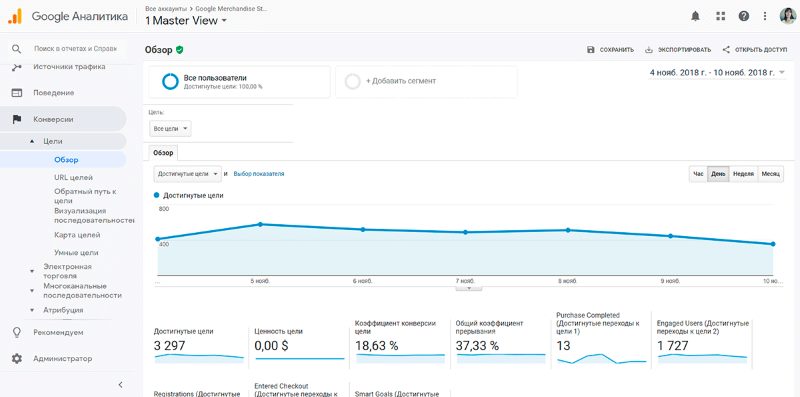Collapse the sidebar with the chevron
Screen dimensions: 800x397
tap(120, 385)
